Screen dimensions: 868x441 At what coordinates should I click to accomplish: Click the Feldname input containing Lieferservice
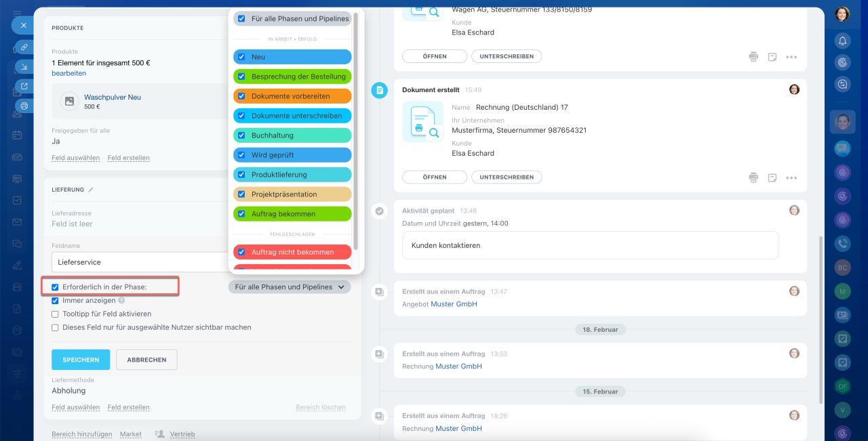tap(140, 262)
